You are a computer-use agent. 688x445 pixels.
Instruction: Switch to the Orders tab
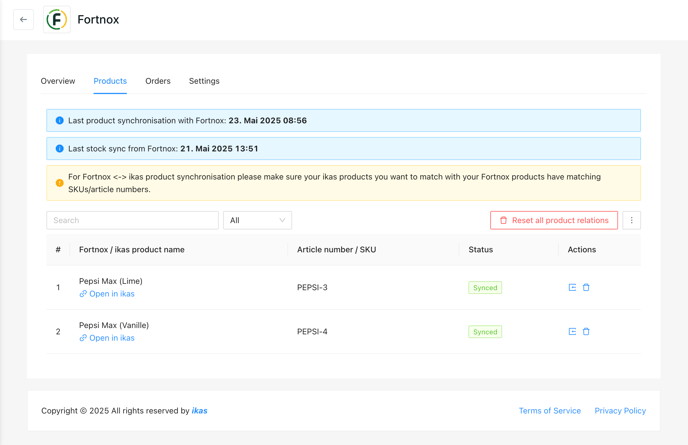click(158, 81)
